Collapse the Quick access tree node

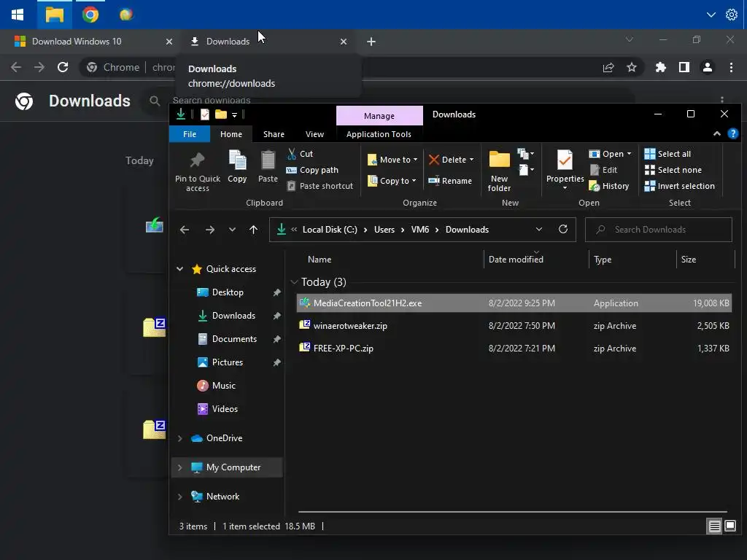tap(179, 269)
